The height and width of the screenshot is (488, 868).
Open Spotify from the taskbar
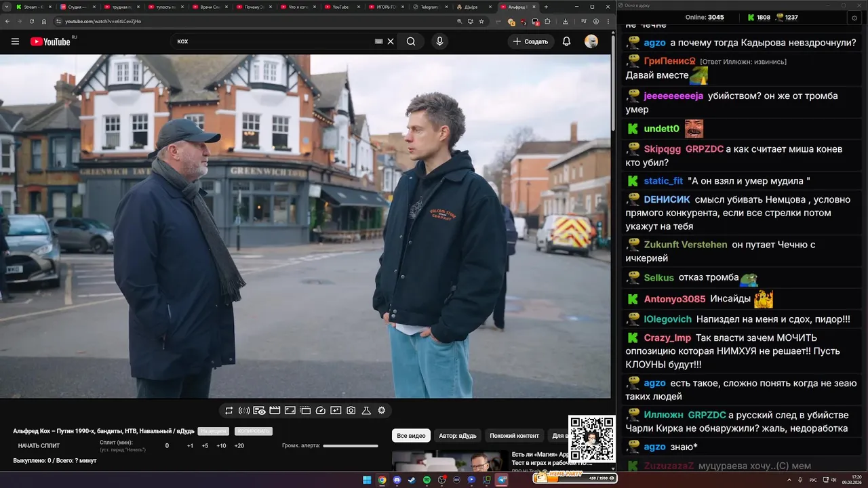[x=427, y=480]
